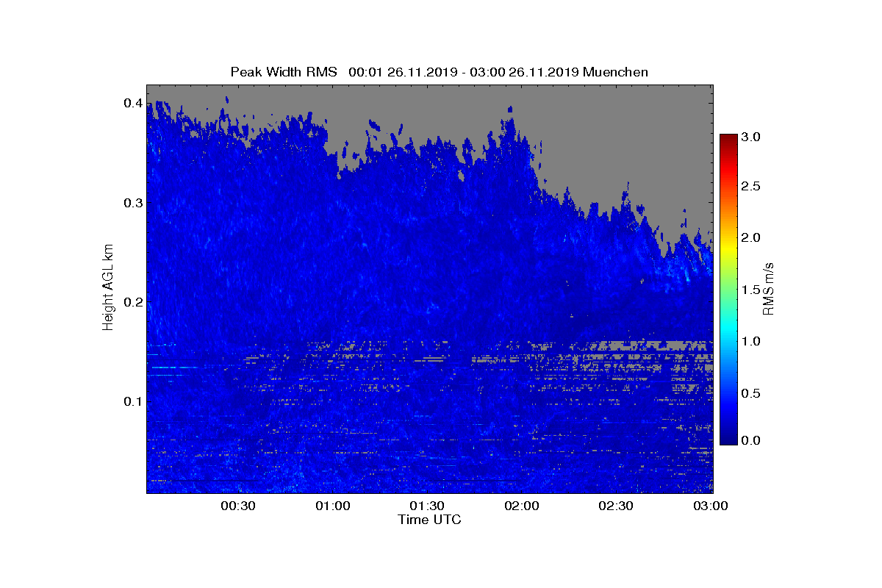Select the 03:00 time tick label
The width and height of the screenshot is (882, 588).
[711, 506]
